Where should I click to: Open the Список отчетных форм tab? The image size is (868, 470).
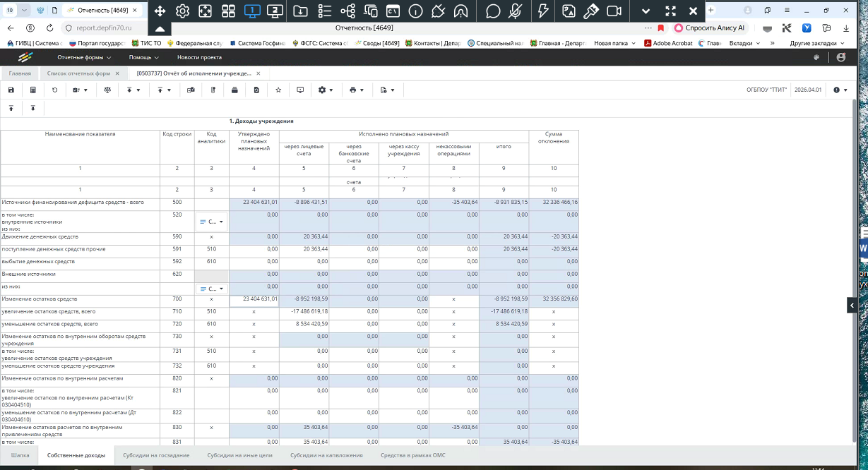[x=78, y=73]
